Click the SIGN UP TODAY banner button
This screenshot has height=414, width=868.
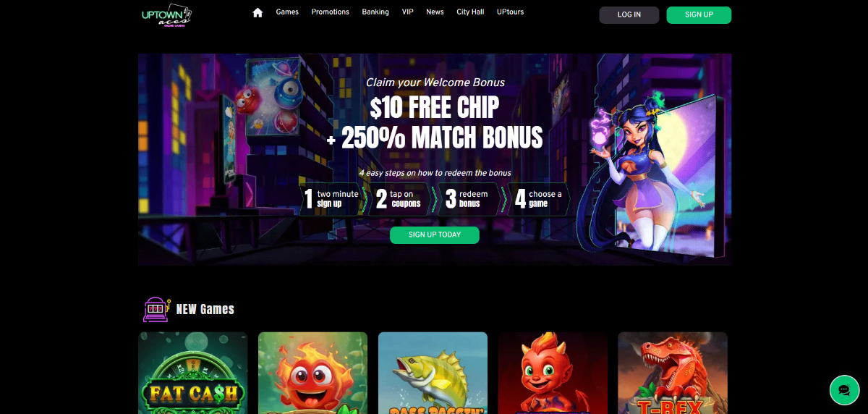coord(435,235)
